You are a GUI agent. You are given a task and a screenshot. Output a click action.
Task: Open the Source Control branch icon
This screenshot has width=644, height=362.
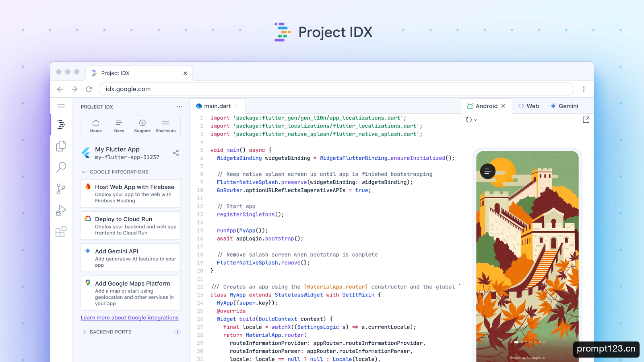pos(61,189)
